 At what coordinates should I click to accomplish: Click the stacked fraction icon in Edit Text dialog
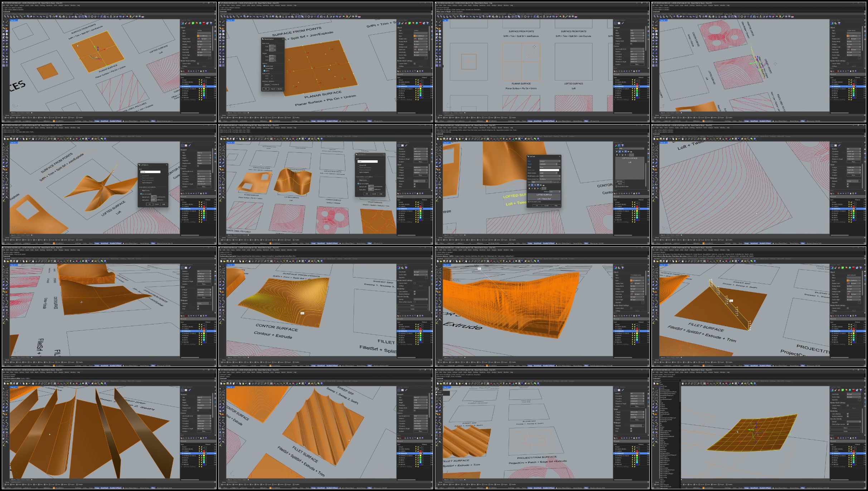(538, 188)
